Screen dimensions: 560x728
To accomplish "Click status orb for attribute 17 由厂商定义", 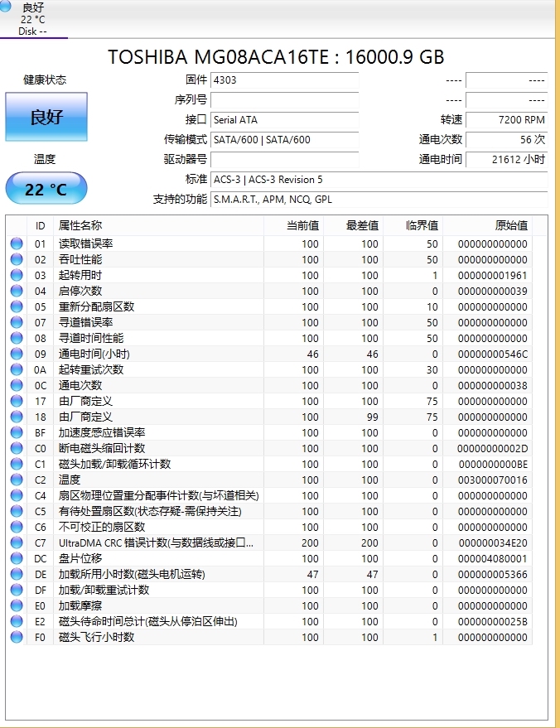I will coord(17,401).
